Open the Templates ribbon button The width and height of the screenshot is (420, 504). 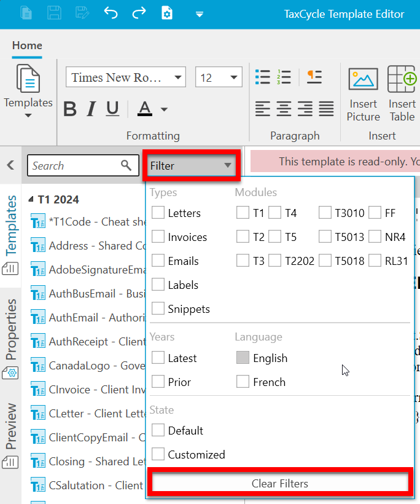pyautogui.click(x=28, y=91)
